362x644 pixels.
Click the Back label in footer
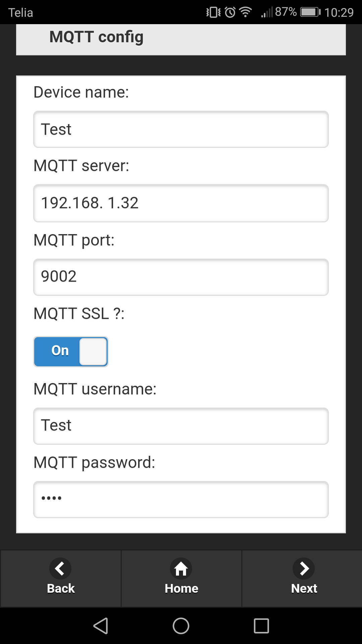click(61, 588)
